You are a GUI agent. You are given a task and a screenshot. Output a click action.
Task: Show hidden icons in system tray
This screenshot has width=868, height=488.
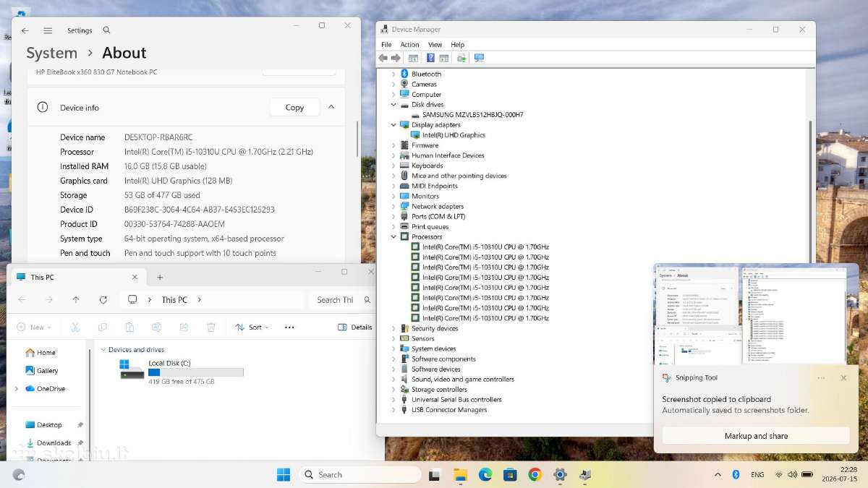point(718,475)
